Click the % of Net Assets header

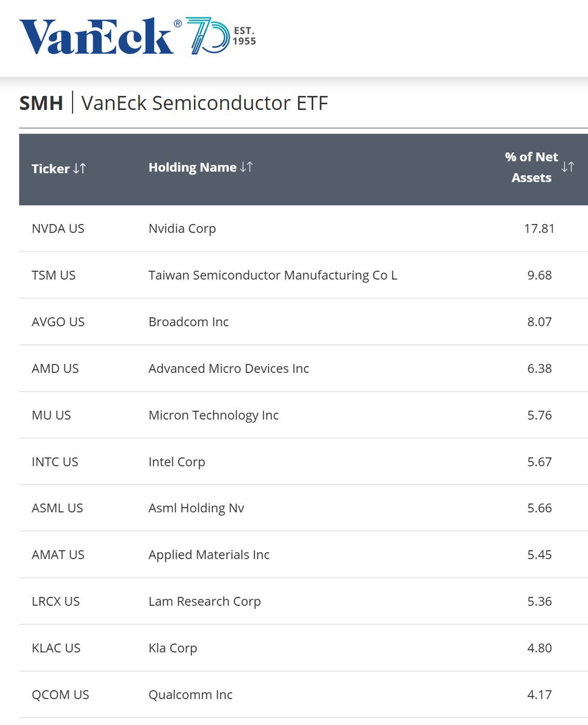(531, 167)
